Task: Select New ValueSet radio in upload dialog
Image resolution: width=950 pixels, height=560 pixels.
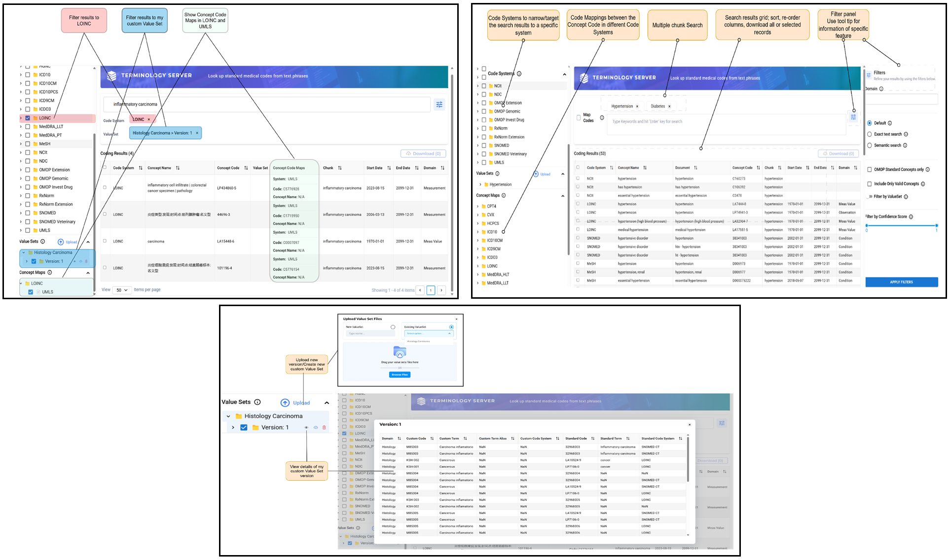Action: coord(393,327)
